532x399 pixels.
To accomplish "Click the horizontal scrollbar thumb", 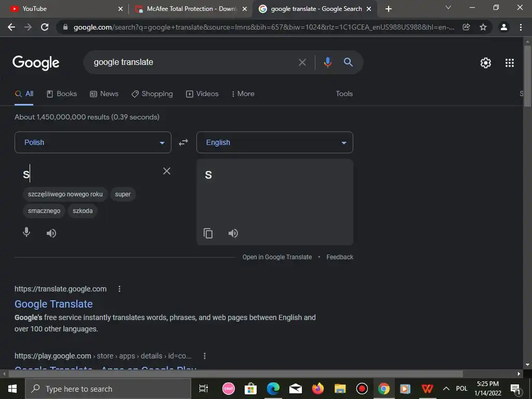I will point(235,374).
